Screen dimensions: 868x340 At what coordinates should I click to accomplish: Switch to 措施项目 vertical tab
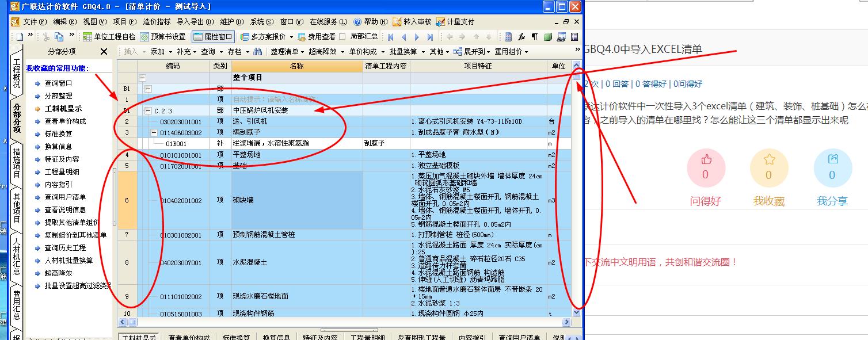pos(17,162)
